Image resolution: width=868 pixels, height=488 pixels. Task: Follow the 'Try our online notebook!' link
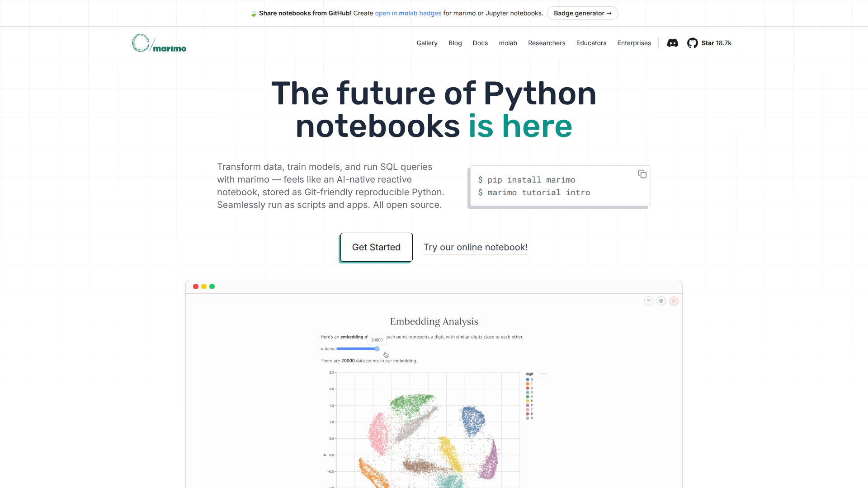coord(475,247)
